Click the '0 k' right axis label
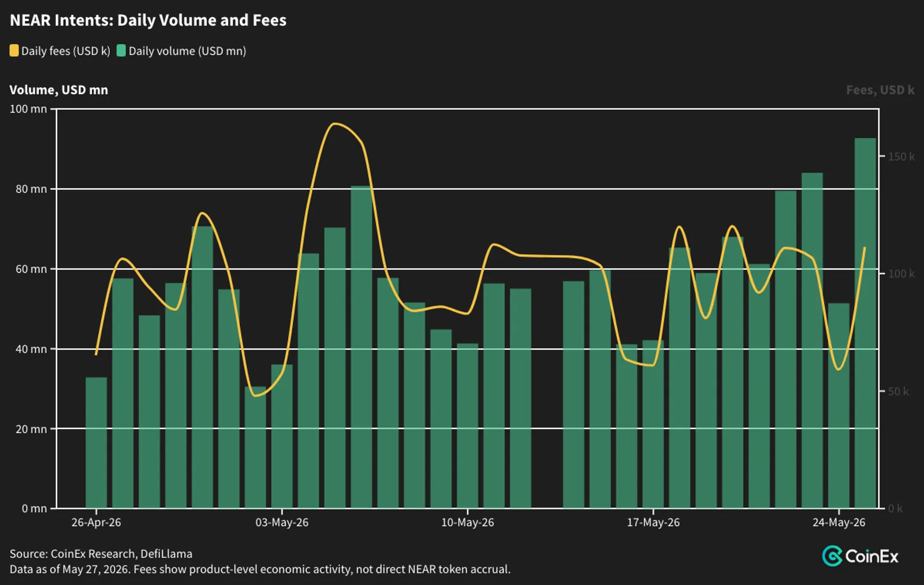This screenshot has width=924, height=585. (x=896, y=509)
